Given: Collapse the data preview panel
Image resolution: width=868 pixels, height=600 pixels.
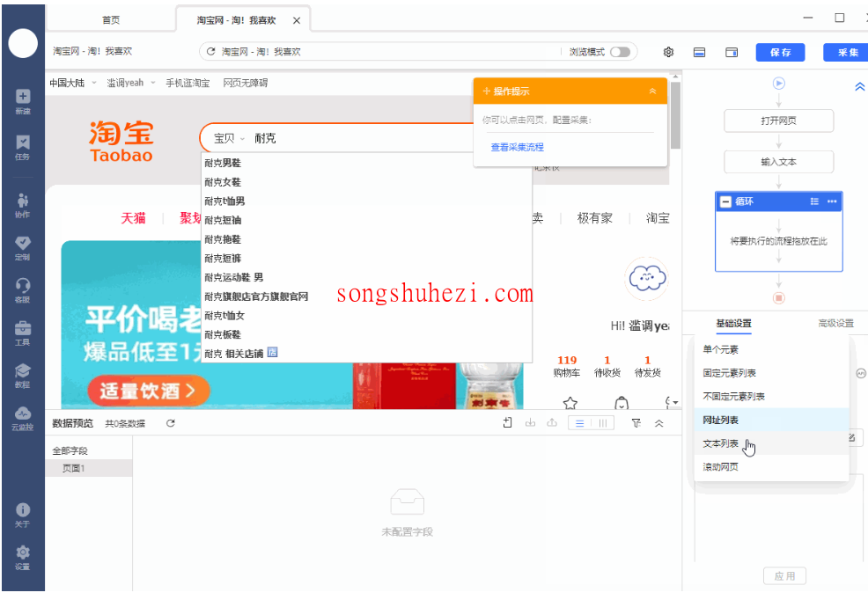Looking at the screenshot, I should tap(658, 423).
